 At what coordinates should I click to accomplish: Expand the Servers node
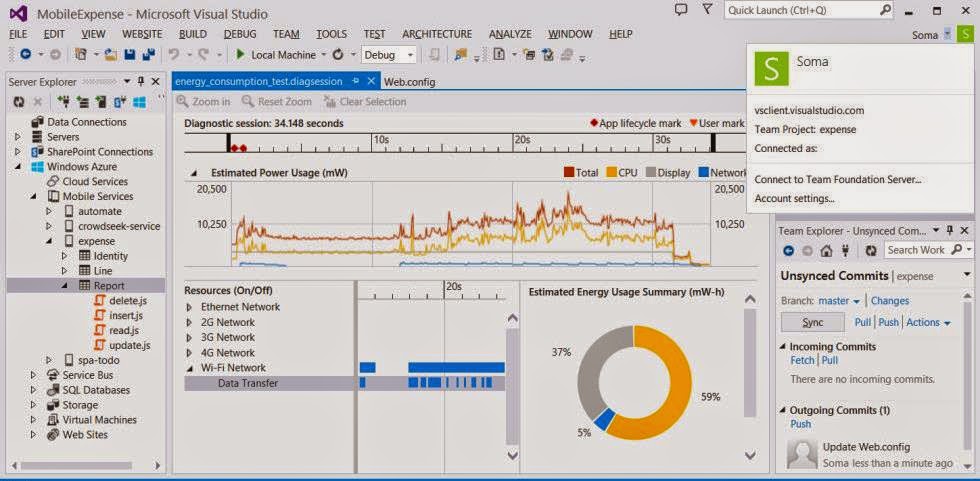click(x=18, y=137)
